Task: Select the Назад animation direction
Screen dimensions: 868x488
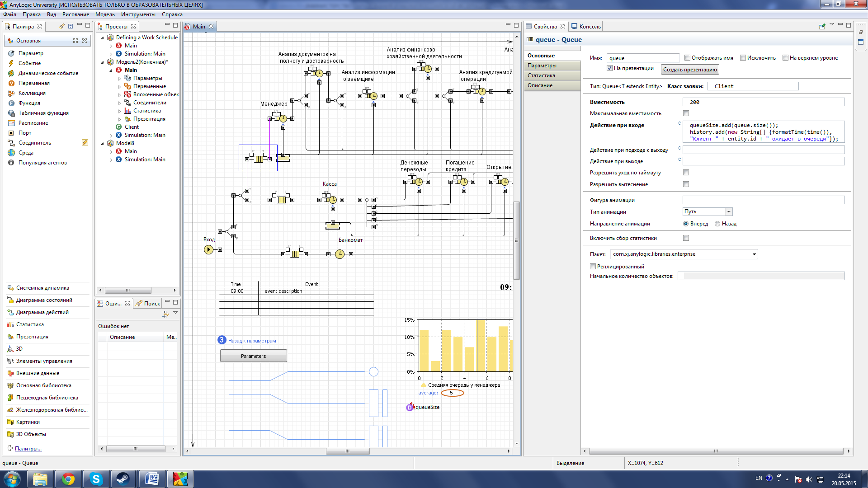Action: 717,224
